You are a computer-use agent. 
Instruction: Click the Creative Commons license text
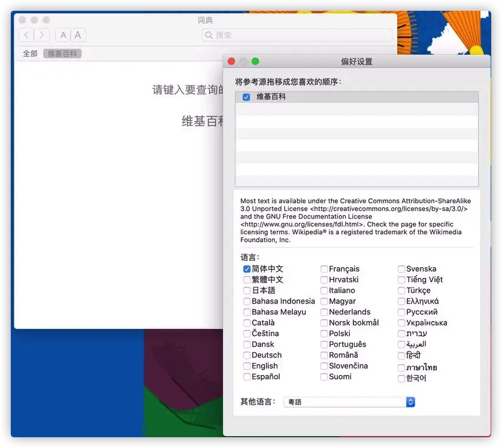tap(355, 220)
